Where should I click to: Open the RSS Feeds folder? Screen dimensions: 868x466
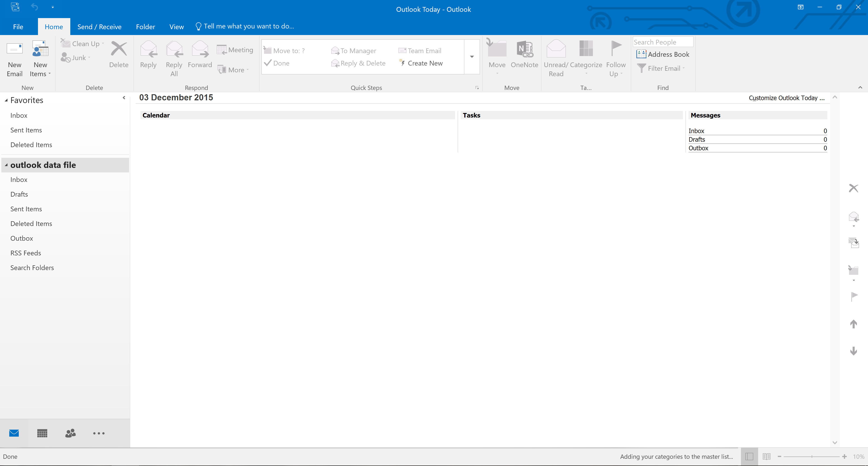coord(26,253)
